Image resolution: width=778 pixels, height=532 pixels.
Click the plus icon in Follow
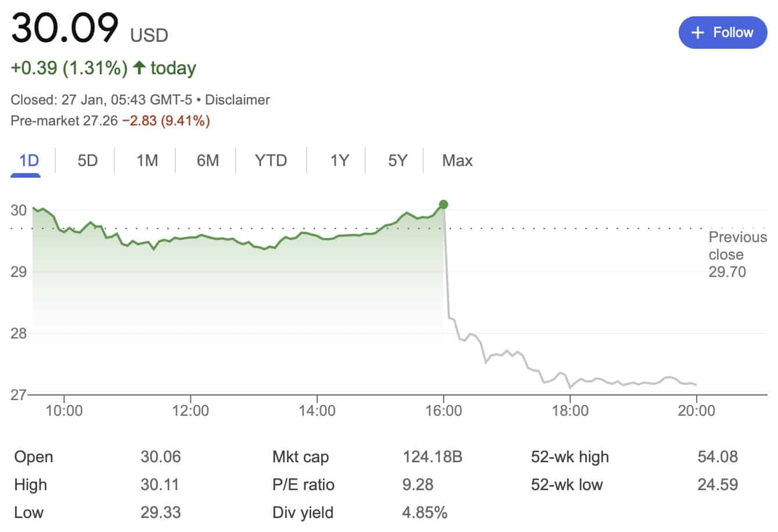(x=697, y=33)
